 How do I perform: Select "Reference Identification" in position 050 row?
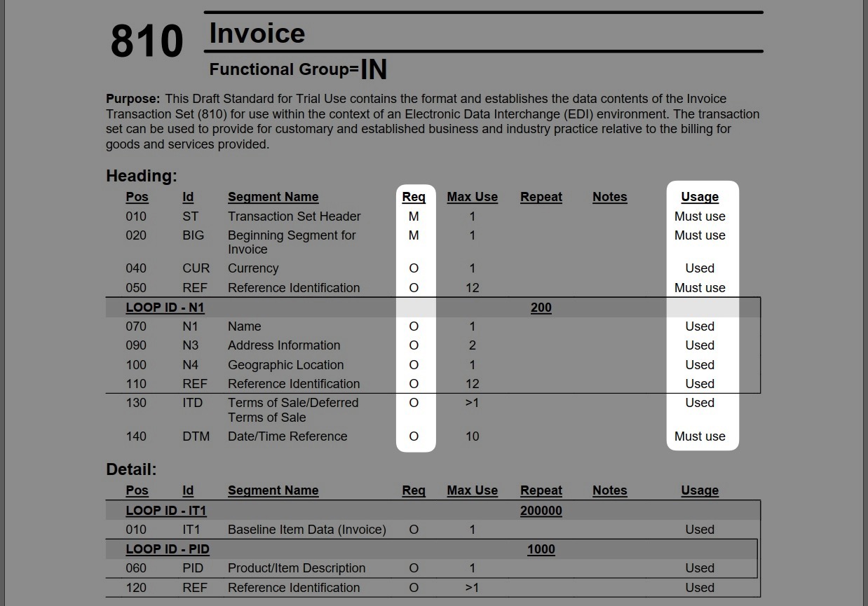point(294,288)
